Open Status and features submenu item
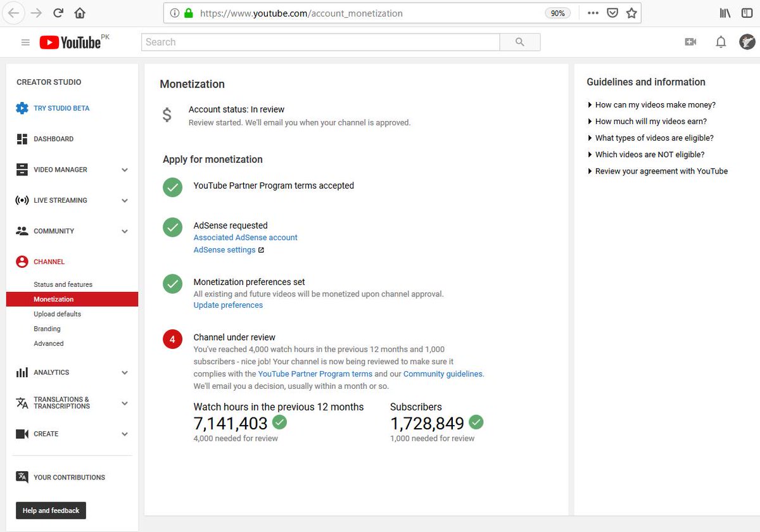 (63, 284)
